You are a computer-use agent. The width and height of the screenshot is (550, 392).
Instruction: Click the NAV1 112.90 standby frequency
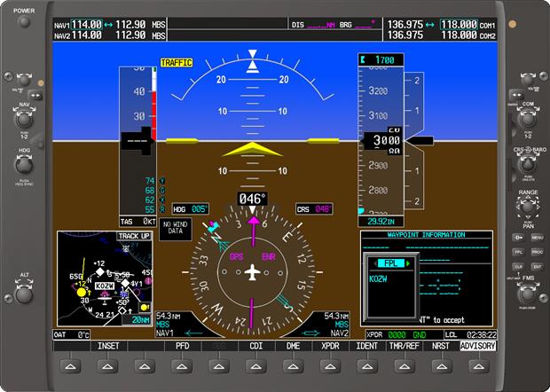point(130,25)
